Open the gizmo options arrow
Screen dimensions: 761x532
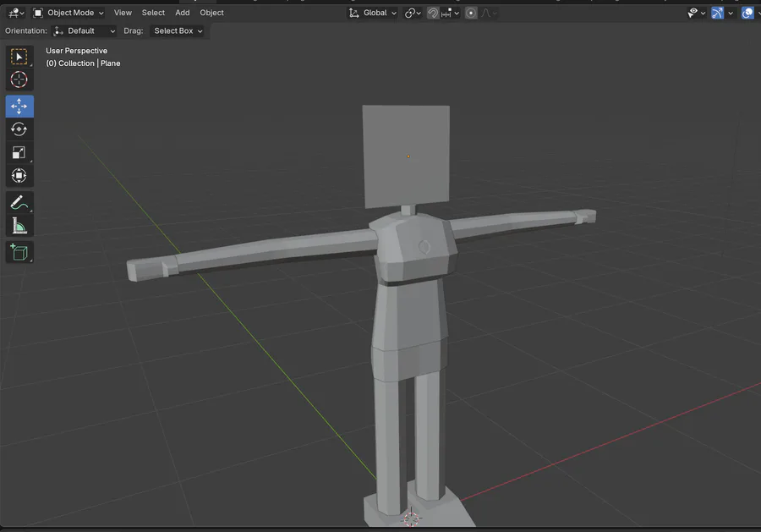click(x=731, y=13)
